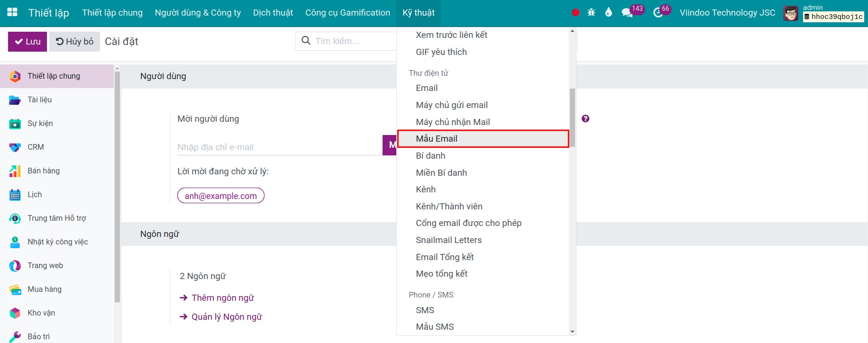Open Thiết lập chung top menu

coord(112,13)
